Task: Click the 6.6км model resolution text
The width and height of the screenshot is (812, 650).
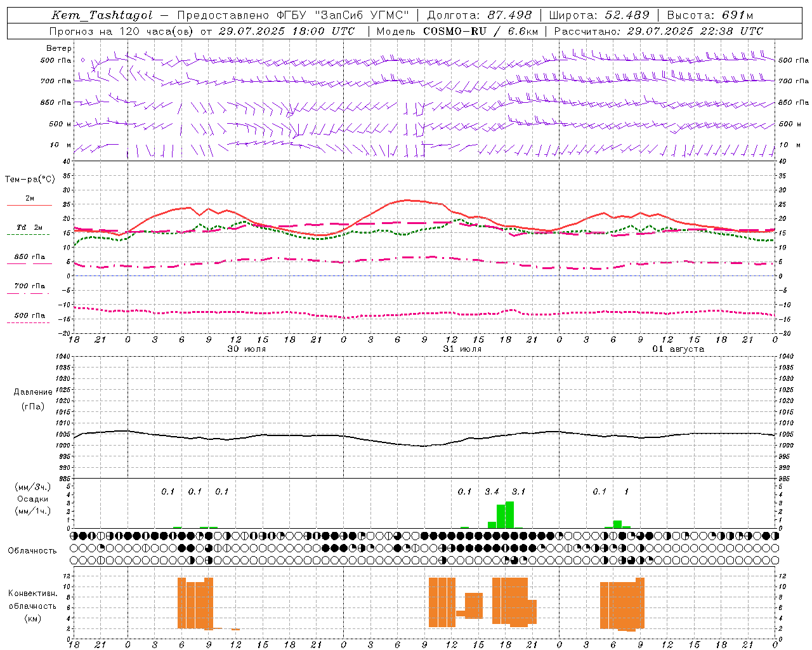Action: click(x=522, y=31)
